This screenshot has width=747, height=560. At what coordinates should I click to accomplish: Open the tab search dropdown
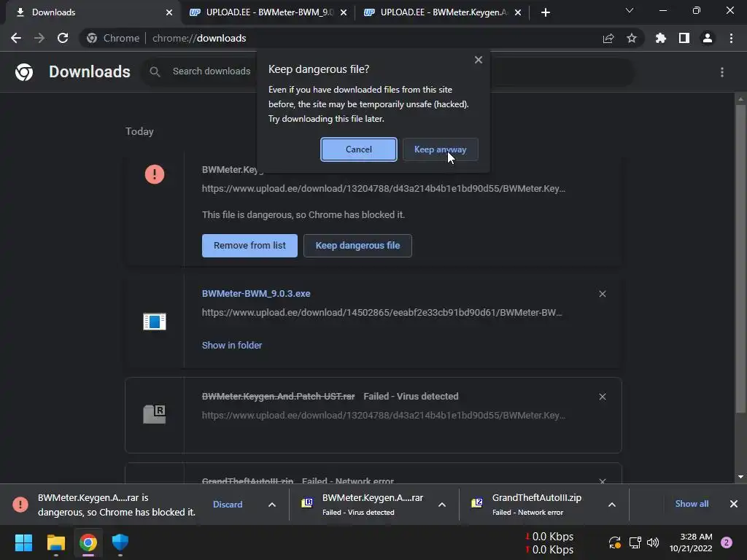coord(630,10)
